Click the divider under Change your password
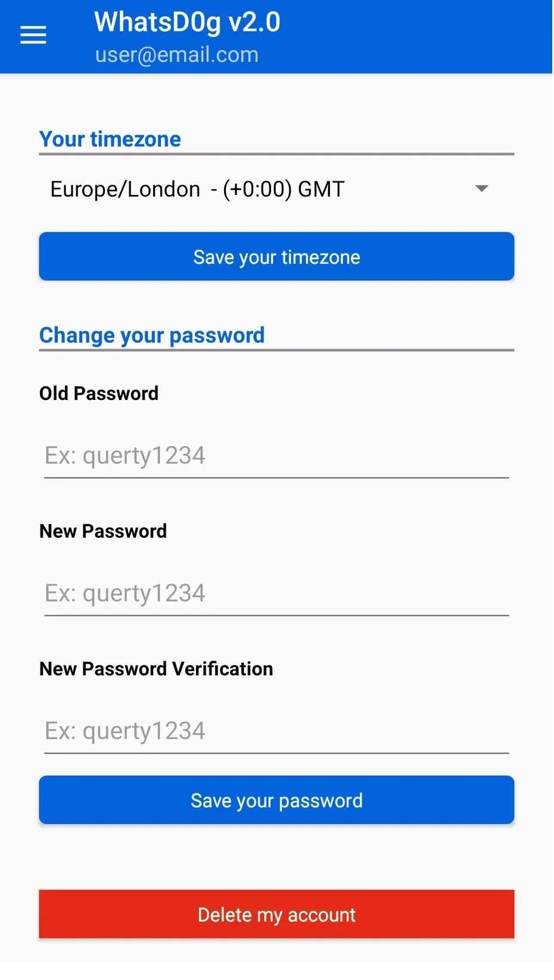Image resolution: width=554 pixels, height=980 pixels. pos(276,351)
